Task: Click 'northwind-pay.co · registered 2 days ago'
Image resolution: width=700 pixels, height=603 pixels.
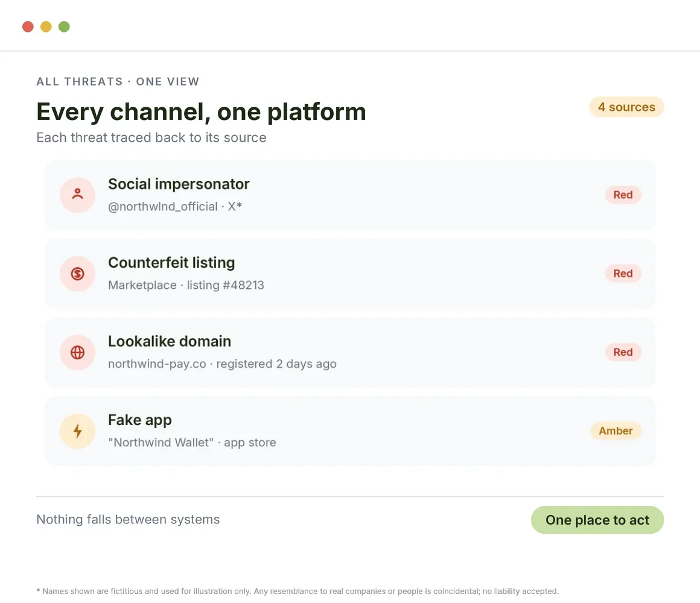Action: pyautogui.click(x=222, y=364)
